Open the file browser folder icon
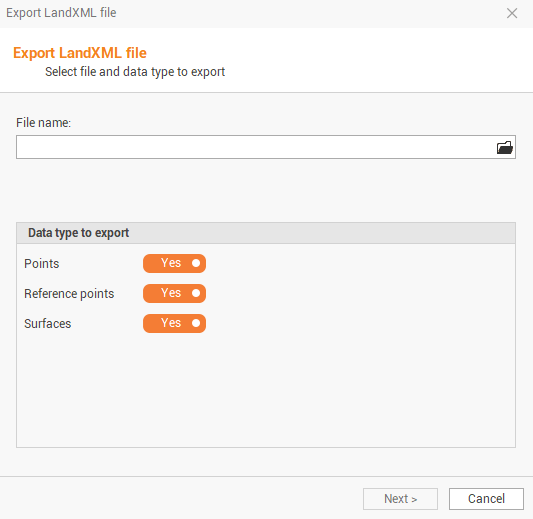 pyautogui.click(x=505, y=148)
